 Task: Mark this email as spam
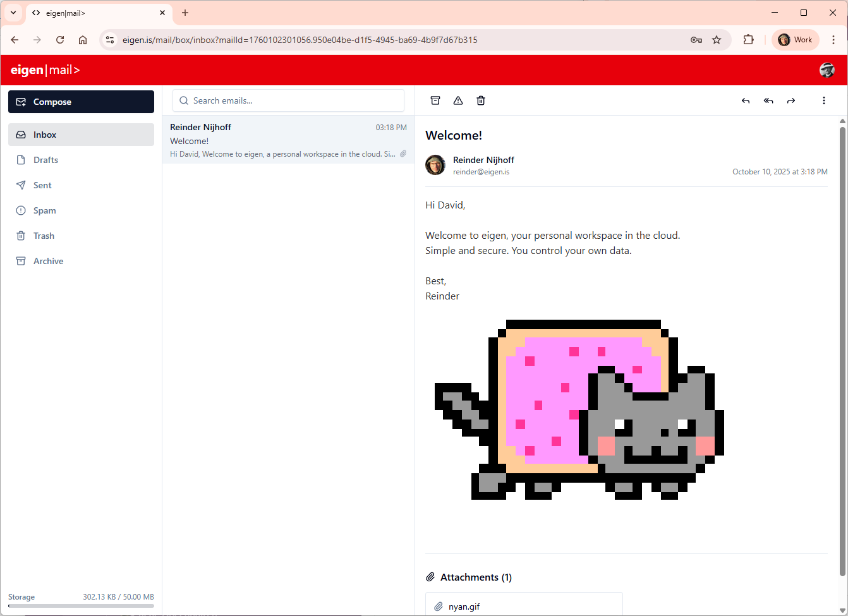pyautogui.click(x=458, y=100)
